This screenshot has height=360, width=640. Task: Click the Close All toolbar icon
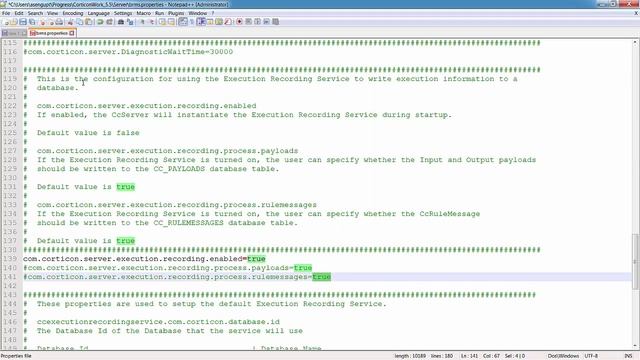[x=52, y=22]
